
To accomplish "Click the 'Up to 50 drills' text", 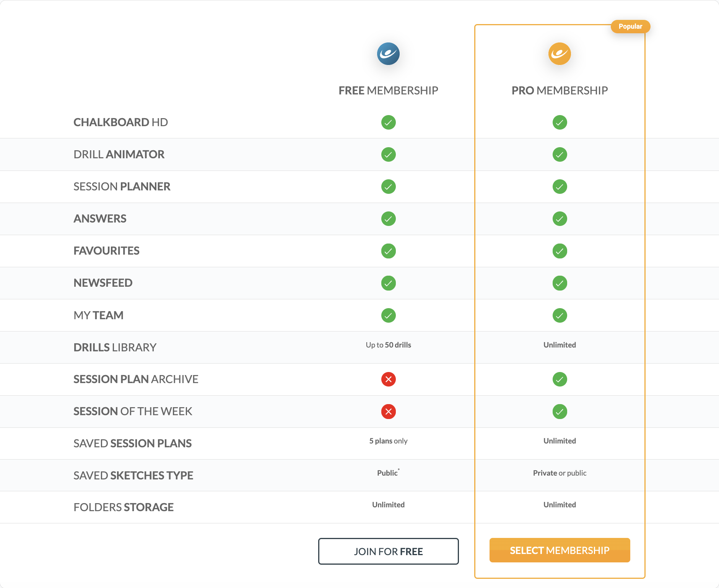I will [x=388, y=345].
